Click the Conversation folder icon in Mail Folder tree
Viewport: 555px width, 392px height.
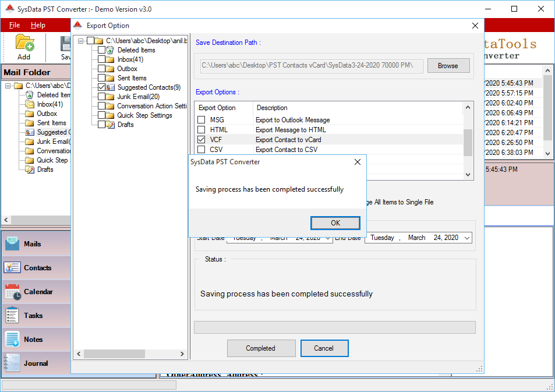click(x=30, y=151)
